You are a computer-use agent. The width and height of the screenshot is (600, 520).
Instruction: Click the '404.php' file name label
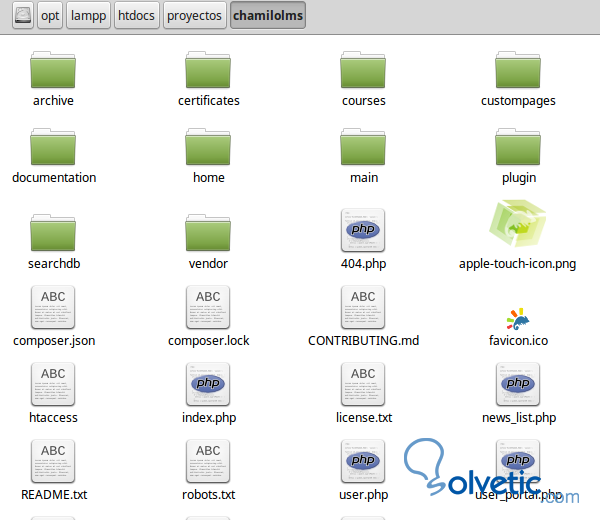(364, 264)
